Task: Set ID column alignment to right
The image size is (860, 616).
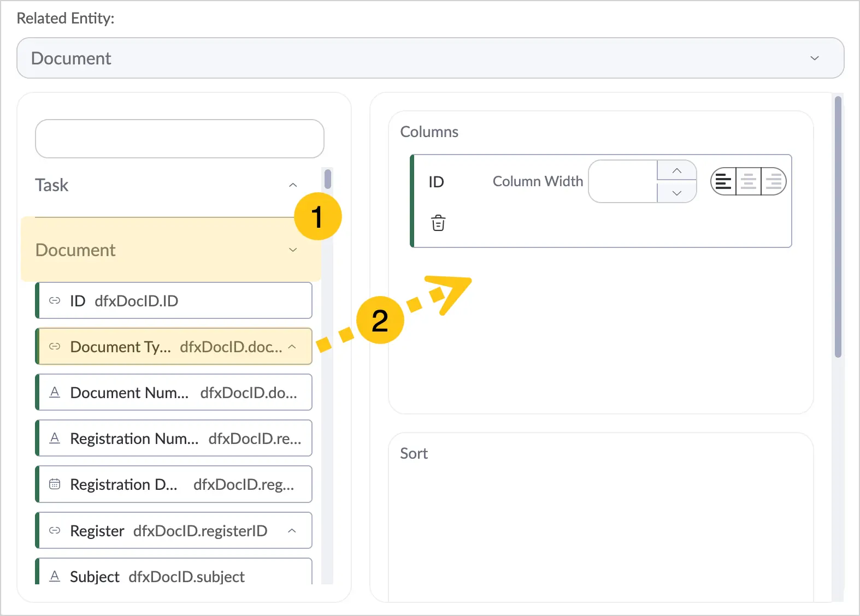Action: click(x=774, y=181)
